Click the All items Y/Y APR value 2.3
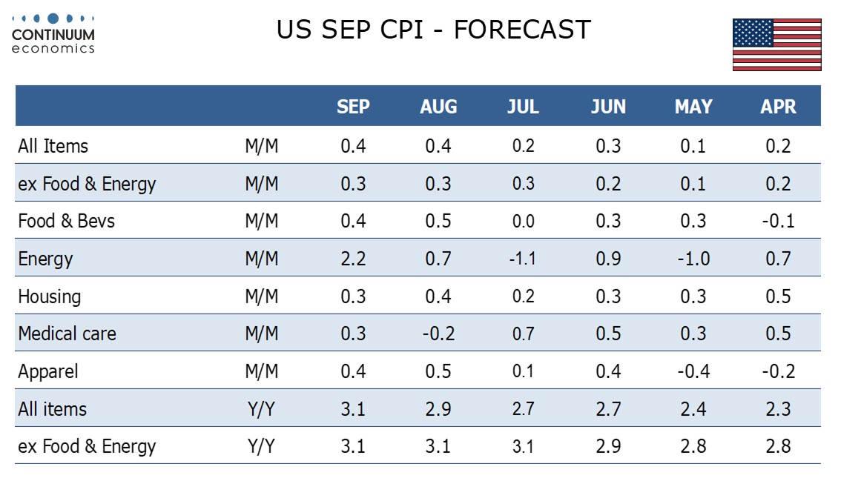The image size is (841, 504). click(x=778, y=409)
